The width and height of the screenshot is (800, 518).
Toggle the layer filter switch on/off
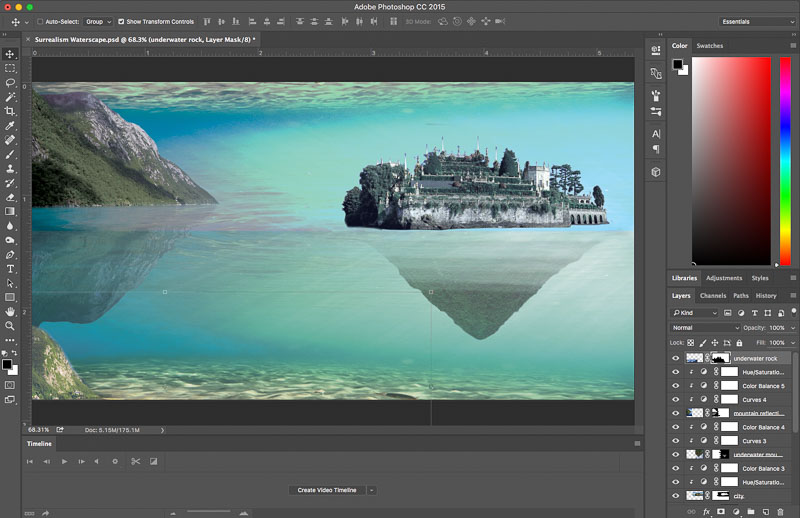click(793, 312)
